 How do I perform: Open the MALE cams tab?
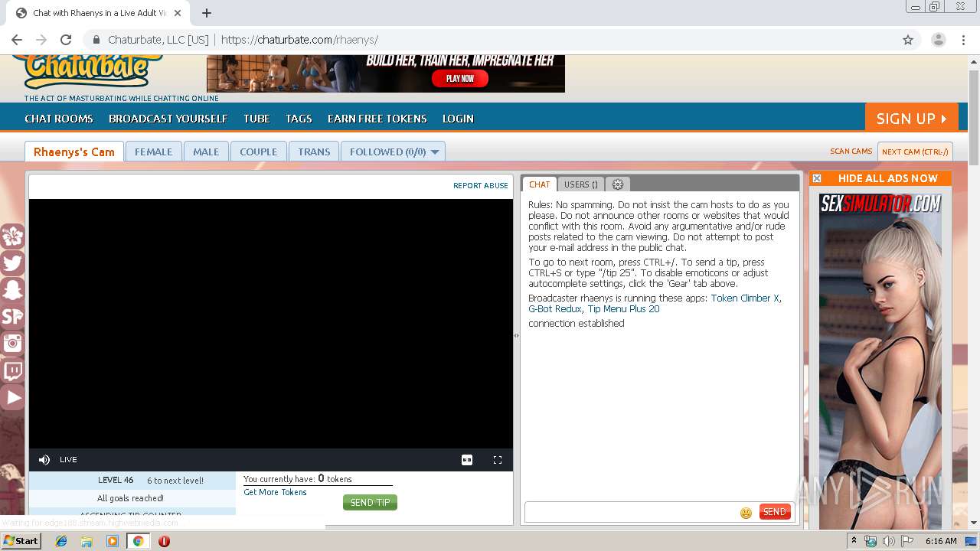[x=206, y=152]
